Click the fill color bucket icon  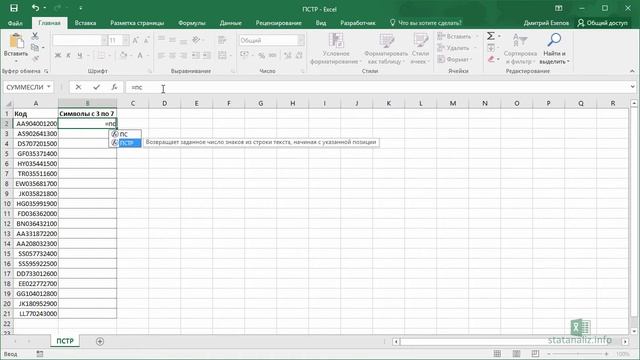(123, 55)
